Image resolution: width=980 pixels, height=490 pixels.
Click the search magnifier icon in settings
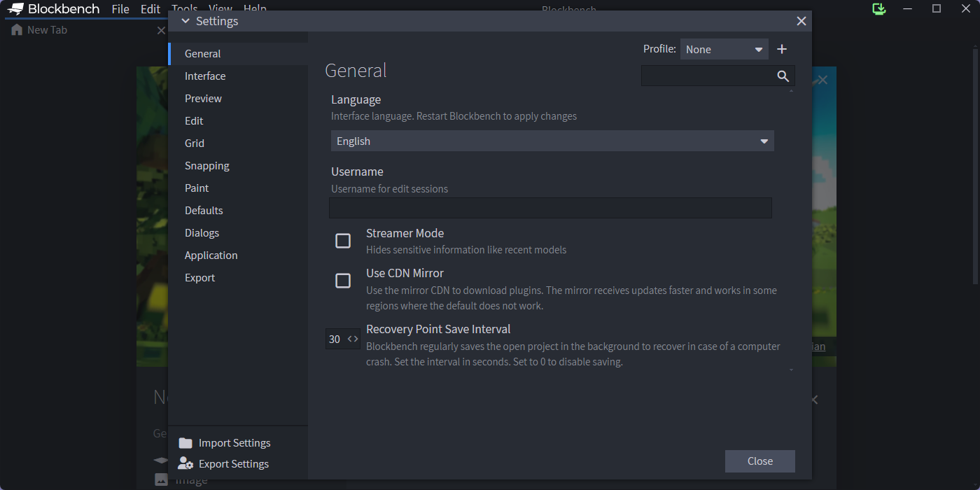[783, 76]
